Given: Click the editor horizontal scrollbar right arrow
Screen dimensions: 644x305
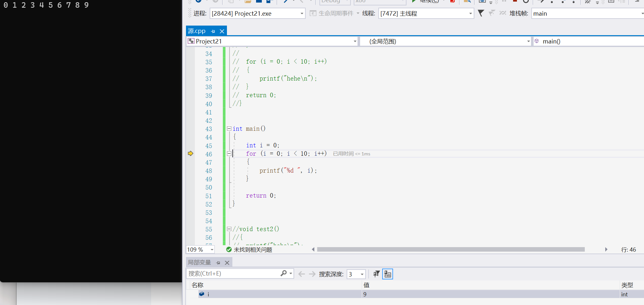Looking at the screenshot, I should 606,249.
